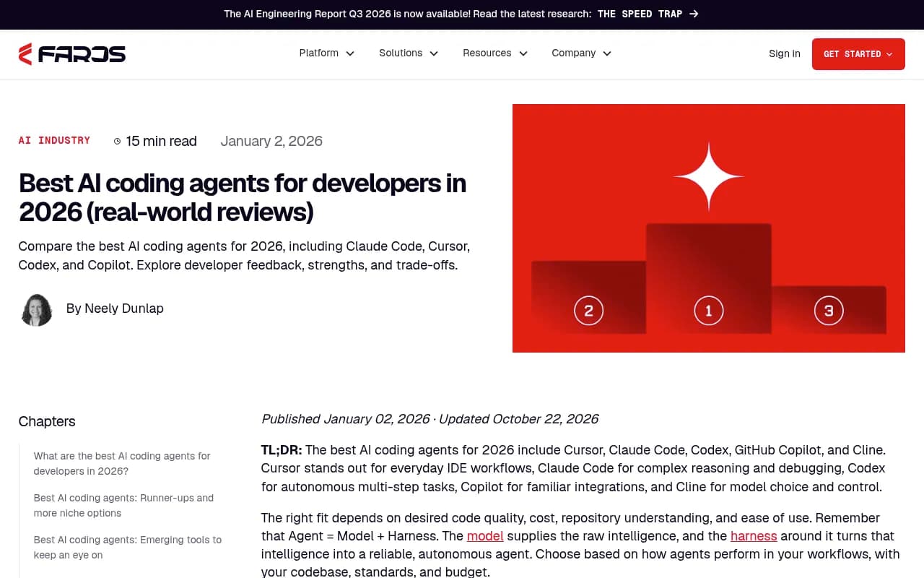
Task: Expand the Company menu chevron
Action: [x=607, y=53]
